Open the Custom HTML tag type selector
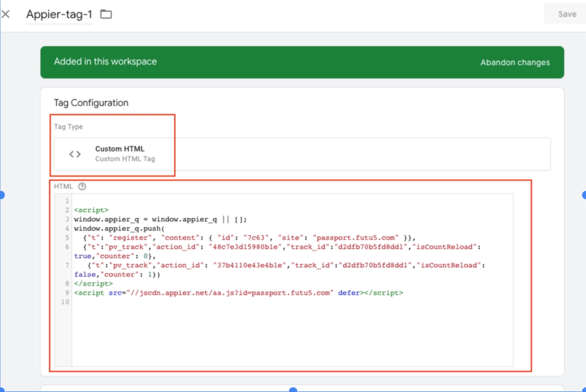Screen dimensions: 586x392 pos(302,154)
